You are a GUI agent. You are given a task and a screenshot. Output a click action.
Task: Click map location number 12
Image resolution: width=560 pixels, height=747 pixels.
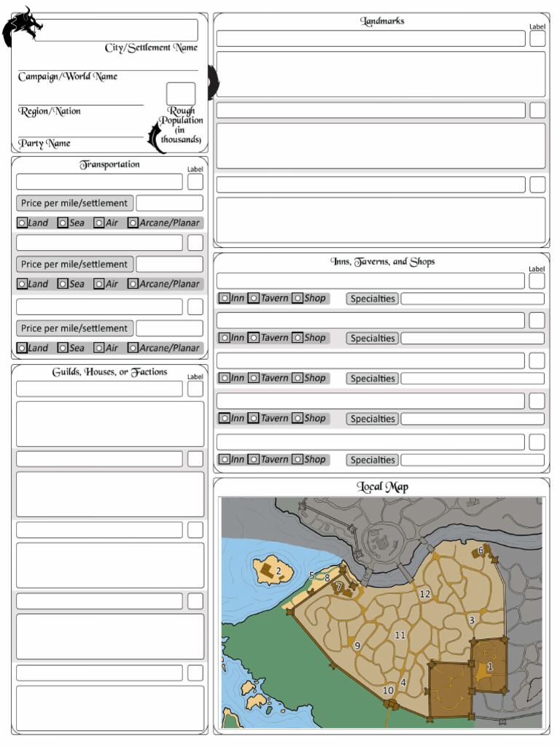pos(425,594)
